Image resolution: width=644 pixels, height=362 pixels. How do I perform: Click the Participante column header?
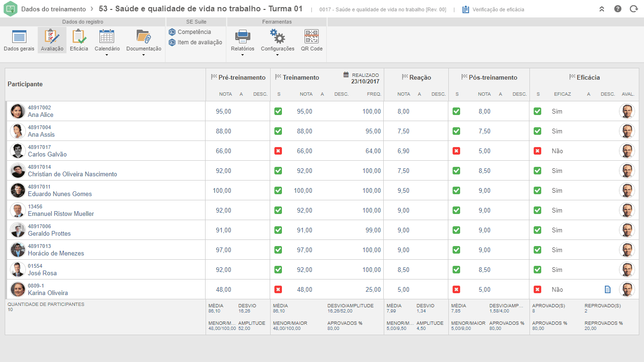25,84
